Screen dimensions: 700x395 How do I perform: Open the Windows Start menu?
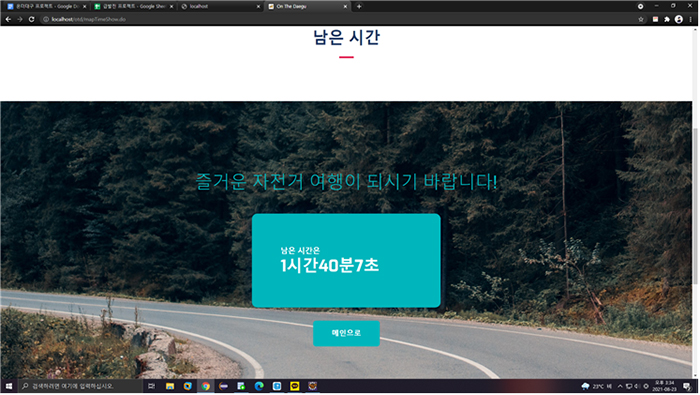[8, 386]
